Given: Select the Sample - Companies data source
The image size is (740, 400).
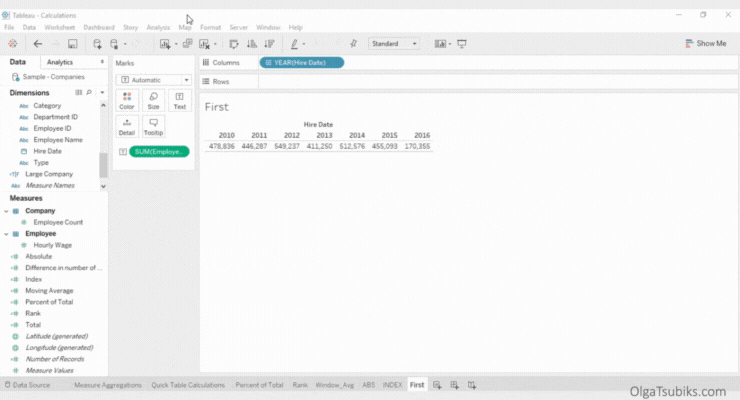Looking at the screenshot, I should tap(53, 77).
